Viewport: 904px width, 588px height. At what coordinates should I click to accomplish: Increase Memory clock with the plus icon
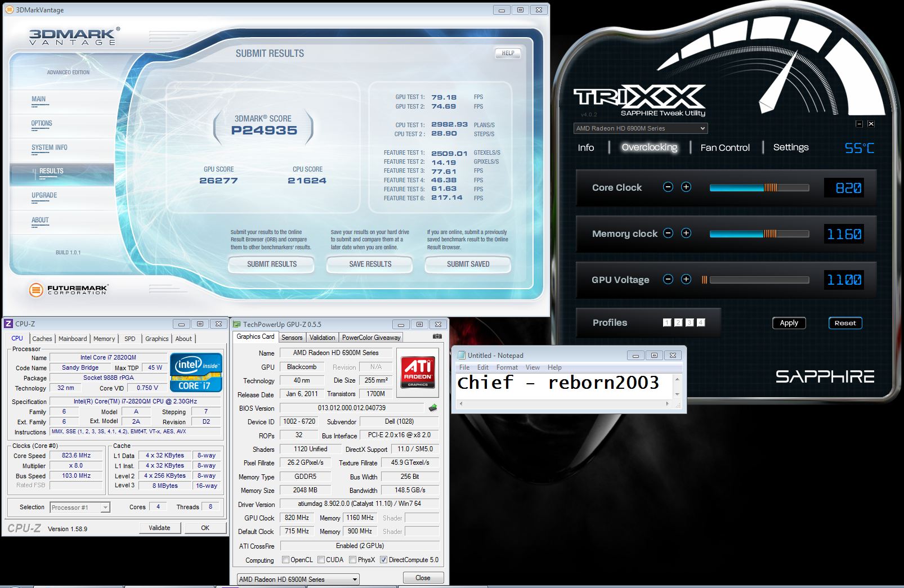(x=686, y=234)
